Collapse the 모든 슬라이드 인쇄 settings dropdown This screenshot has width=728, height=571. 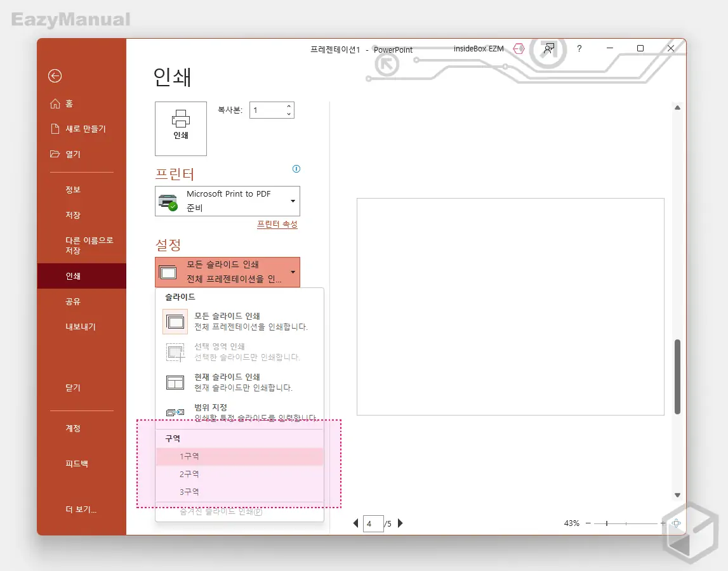coord(227,272)
